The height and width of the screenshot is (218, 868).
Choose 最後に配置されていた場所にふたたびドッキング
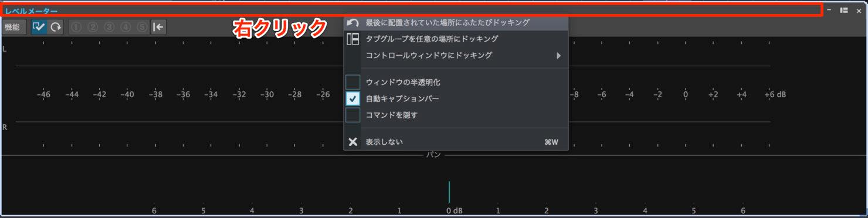click(456, 22)
